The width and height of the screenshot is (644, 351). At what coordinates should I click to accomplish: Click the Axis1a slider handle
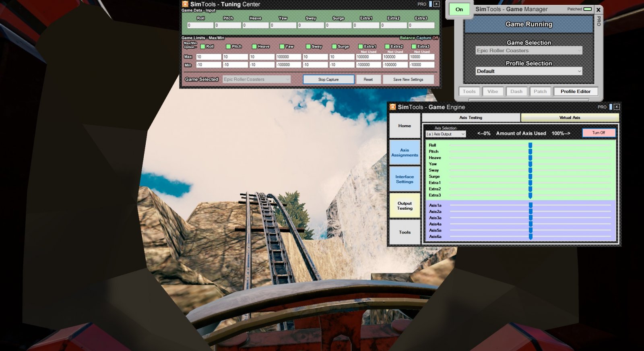530,205
